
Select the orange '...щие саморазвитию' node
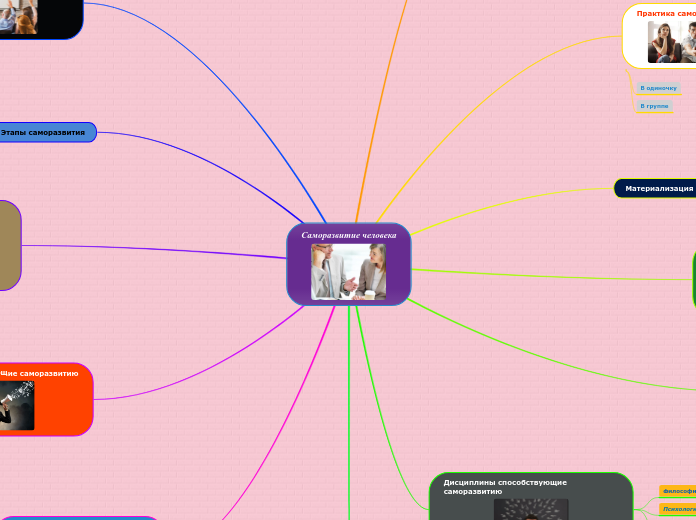pos(46,400)
